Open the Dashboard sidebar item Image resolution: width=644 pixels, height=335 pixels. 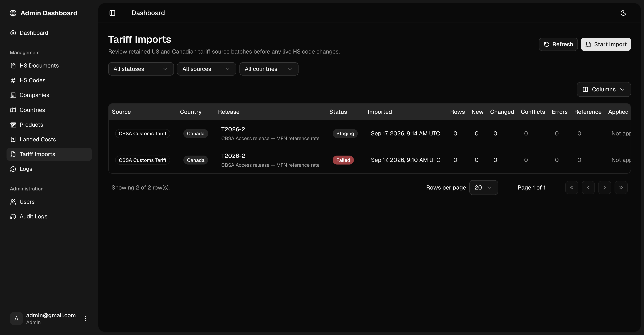pos(49,33)
